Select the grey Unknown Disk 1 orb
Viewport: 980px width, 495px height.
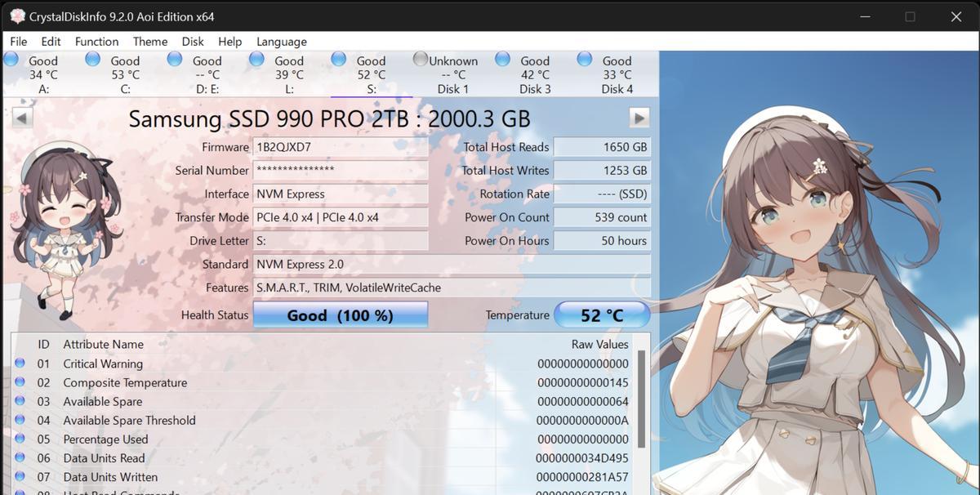[421, 59]
